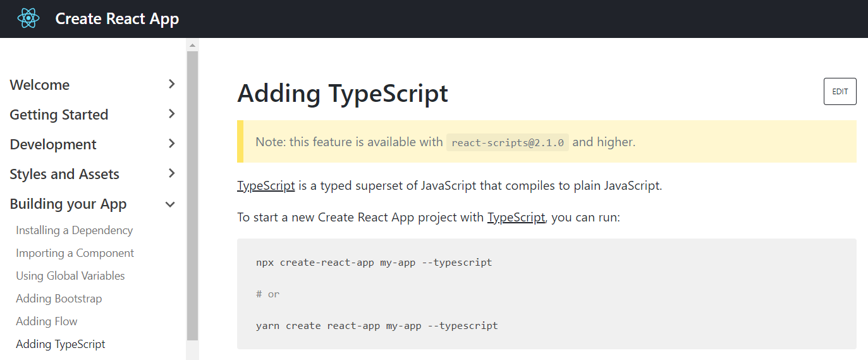
Task: Click the '# or' comment line
Action: click(x=268, y=294)
